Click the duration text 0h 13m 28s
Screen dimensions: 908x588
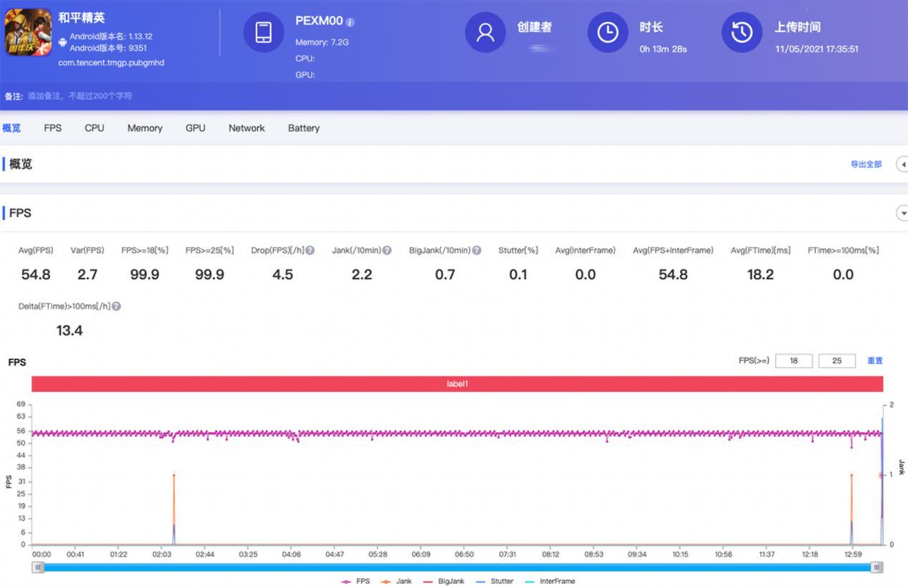click(x=663, y=49)
